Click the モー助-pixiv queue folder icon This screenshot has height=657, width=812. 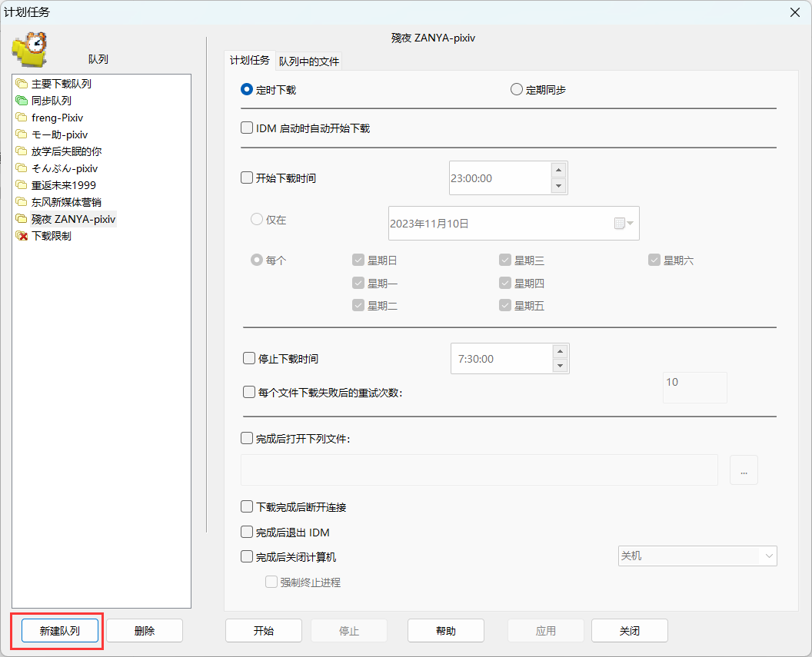tap(22, 134)
